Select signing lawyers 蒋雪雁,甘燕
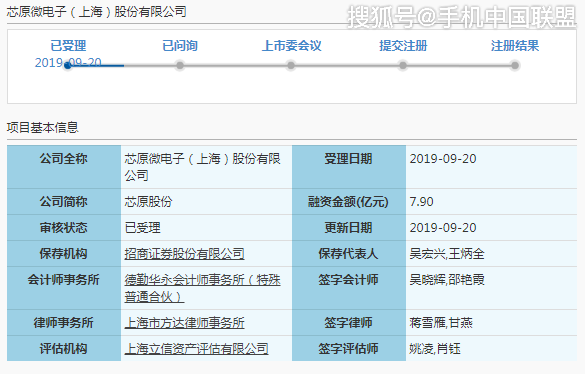 click(441, 323)
